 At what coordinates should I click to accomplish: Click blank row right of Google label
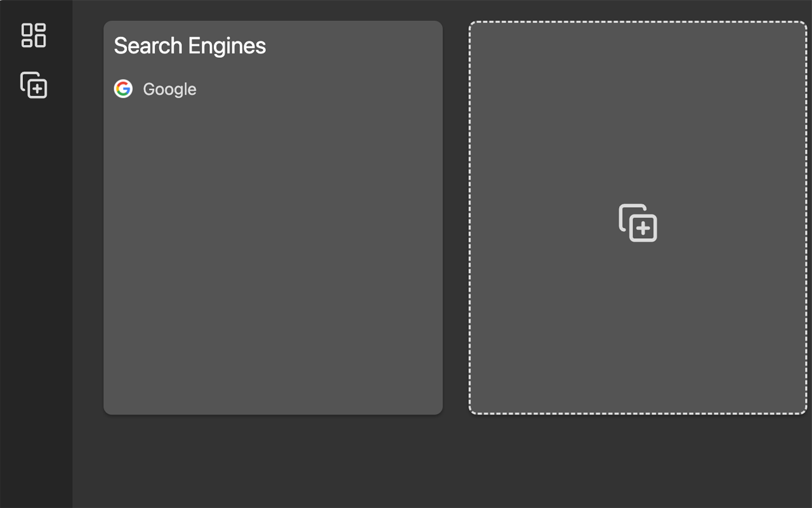(x=317, y=90)
